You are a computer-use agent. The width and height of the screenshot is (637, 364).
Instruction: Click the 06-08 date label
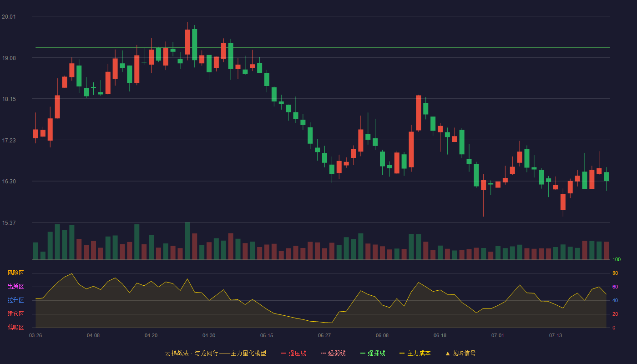[382, 335]
